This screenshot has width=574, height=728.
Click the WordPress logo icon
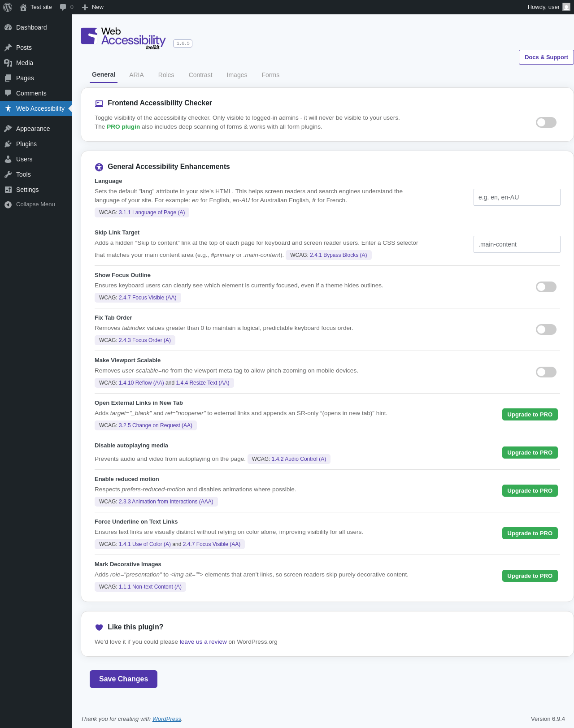coord(8,7)
